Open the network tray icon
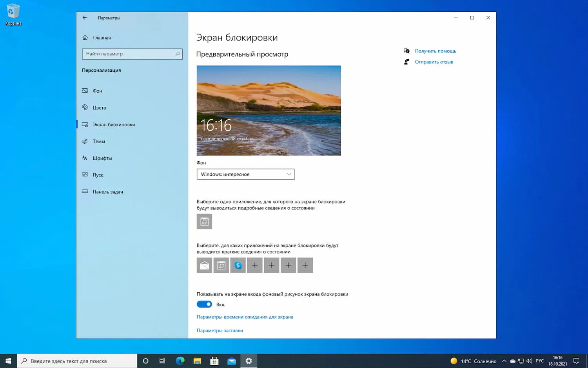Viewport: 588px width, 368px height. [521, 361]
